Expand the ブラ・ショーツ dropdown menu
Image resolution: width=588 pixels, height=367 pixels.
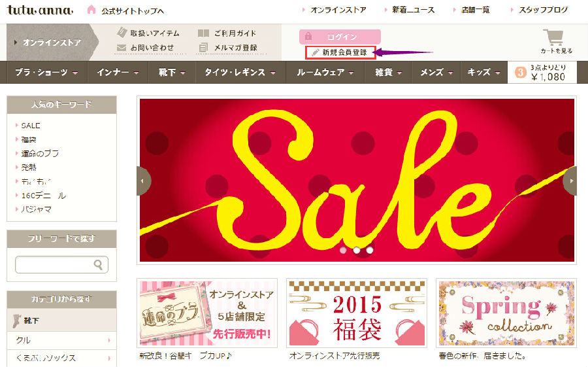[x=47, y=72]
